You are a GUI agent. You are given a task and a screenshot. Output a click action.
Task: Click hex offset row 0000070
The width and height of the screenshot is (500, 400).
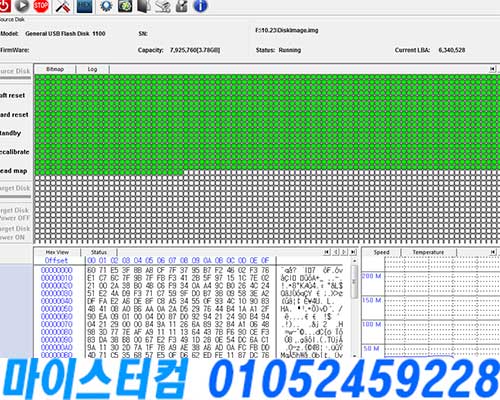[x=57, y=324]
